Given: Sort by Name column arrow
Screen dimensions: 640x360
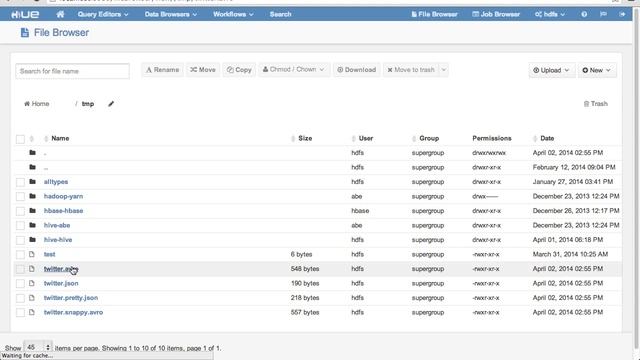Looking at the screenshot, I should [x=46, y=139].
